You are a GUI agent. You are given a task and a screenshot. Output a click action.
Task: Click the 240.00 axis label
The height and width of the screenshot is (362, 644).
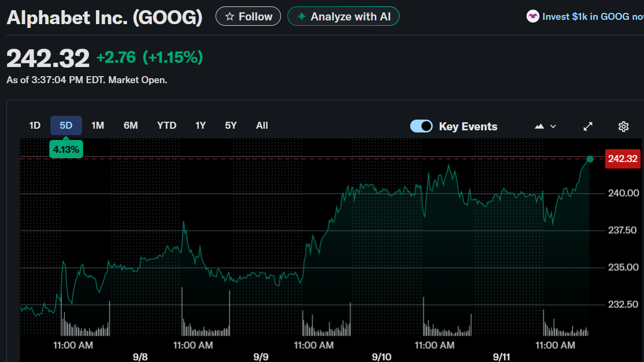pyautogui.click(x=623, y=193)
